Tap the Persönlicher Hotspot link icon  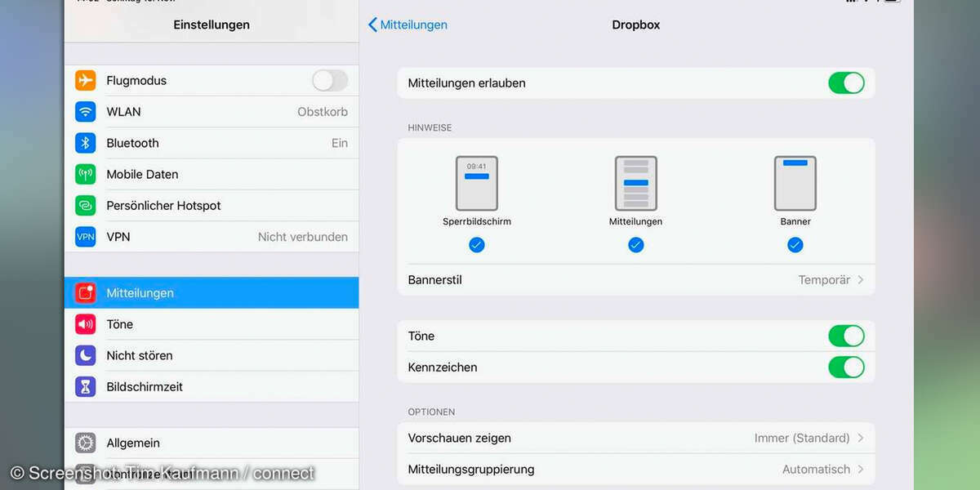[86, 206]
